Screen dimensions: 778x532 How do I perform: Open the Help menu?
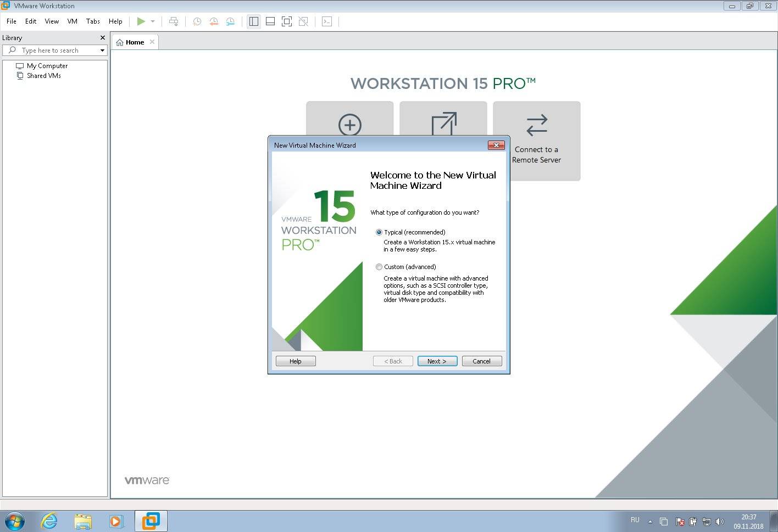[x=115, y=21]
